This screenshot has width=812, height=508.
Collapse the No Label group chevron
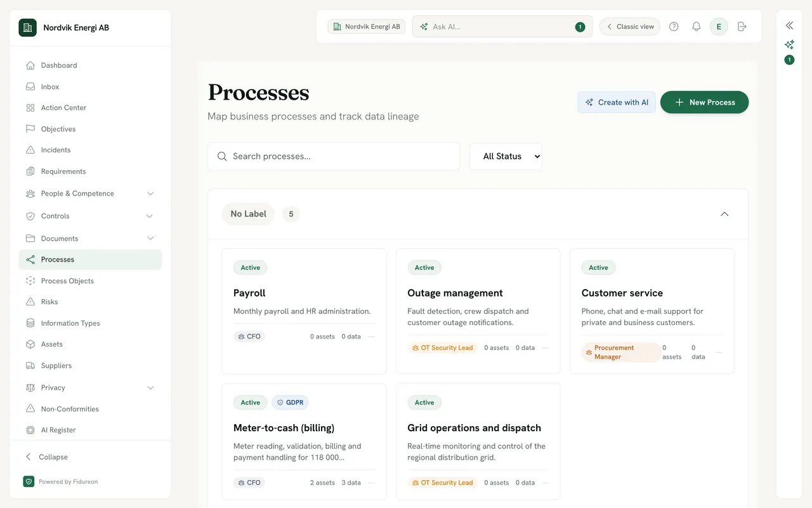[x=724, y=214]
